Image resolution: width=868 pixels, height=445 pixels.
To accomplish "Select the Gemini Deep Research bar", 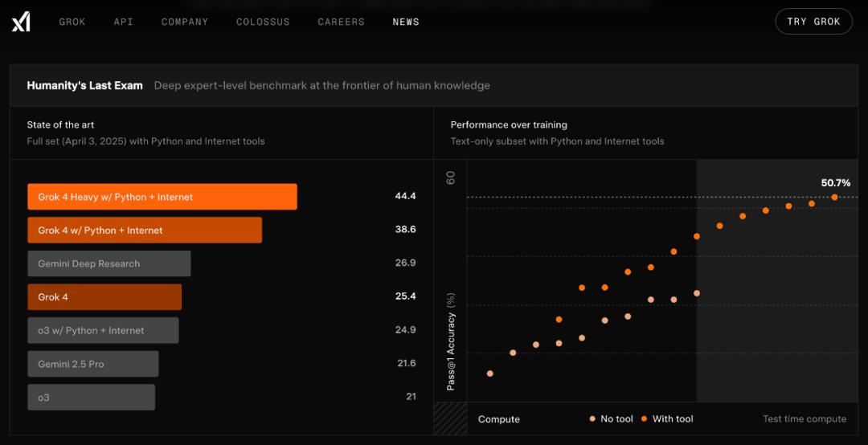I will pyautogui.click(x=109, y=263).
